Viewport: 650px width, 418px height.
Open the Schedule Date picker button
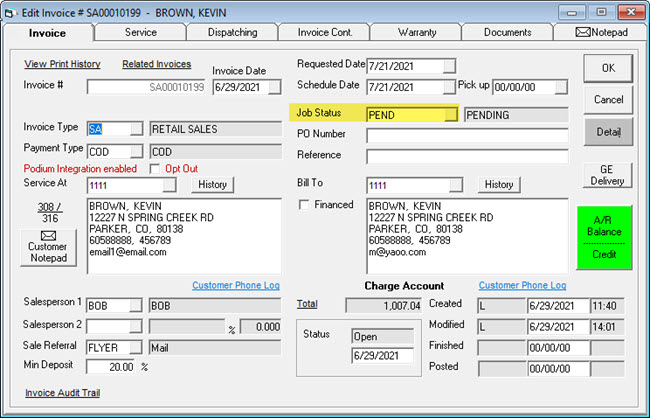pyautogui.click(x=449, y=87)
